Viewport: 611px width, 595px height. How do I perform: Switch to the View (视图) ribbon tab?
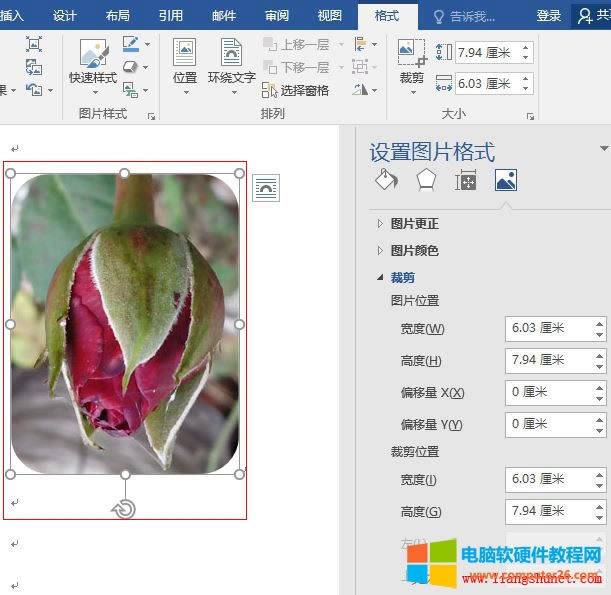(329, 16)
